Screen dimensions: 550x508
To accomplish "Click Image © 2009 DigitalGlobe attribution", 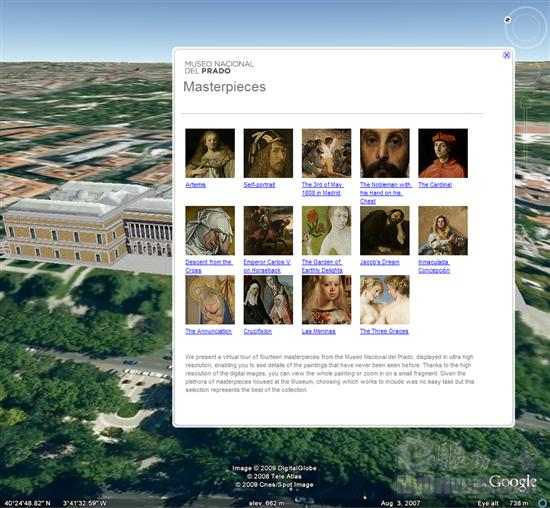I will coord(274,468).
